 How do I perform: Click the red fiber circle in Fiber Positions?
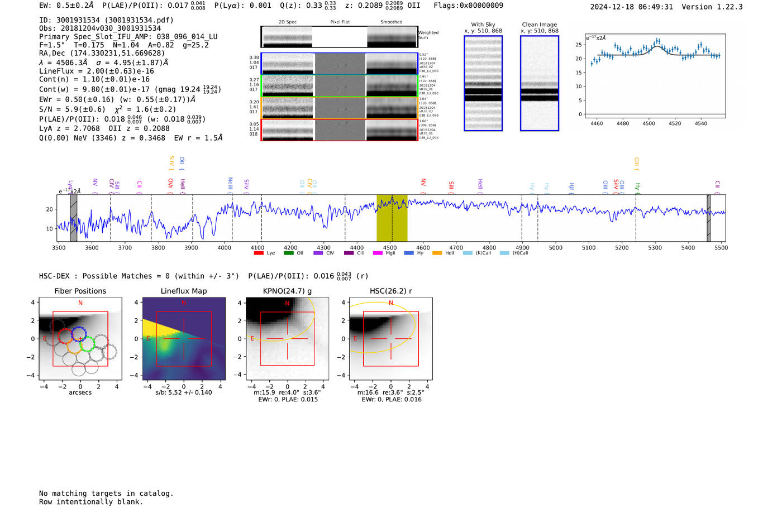coord(65,336)
